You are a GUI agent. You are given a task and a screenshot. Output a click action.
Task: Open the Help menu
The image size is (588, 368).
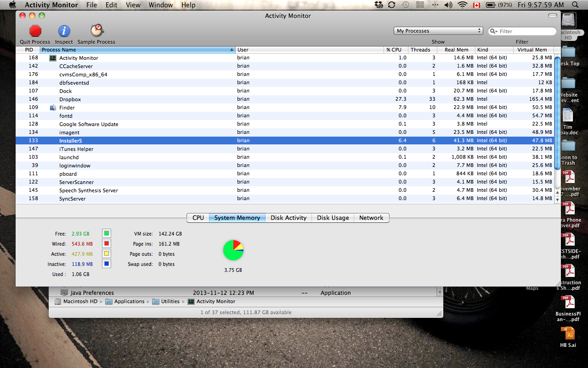188,5
